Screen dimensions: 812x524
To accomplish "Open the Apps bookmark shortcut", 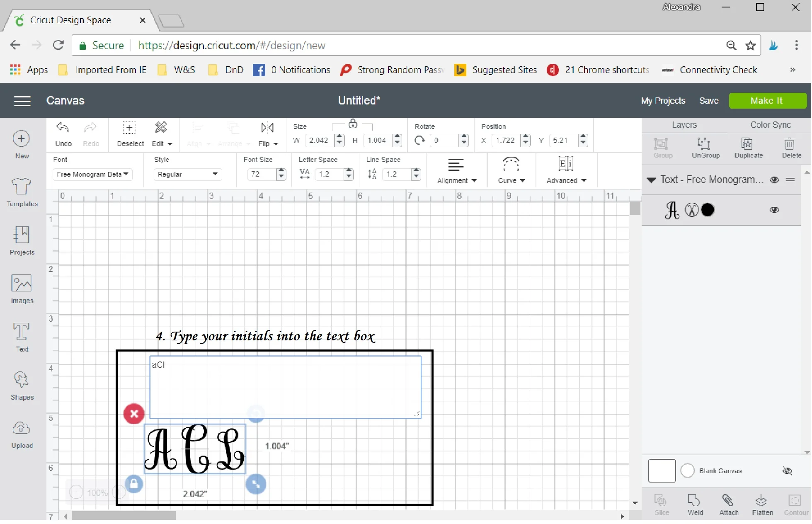I will point(29,70).
